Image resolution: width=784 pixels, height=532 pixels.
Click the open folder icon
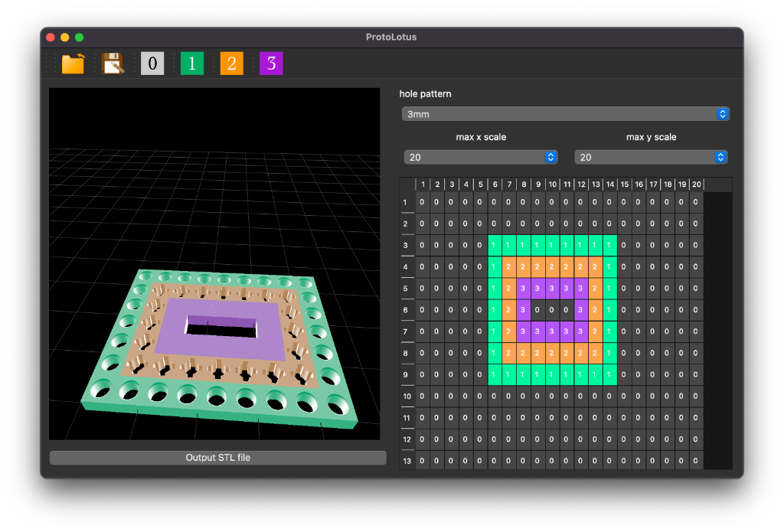(73, 64)
